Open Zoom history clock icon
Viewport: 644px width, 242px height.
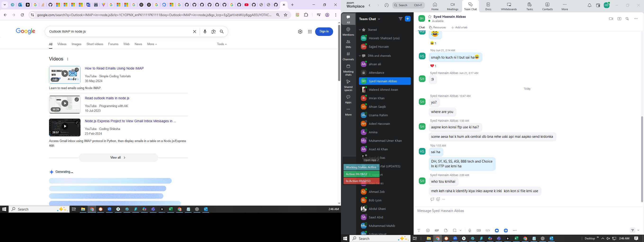(x=386, y=5)
